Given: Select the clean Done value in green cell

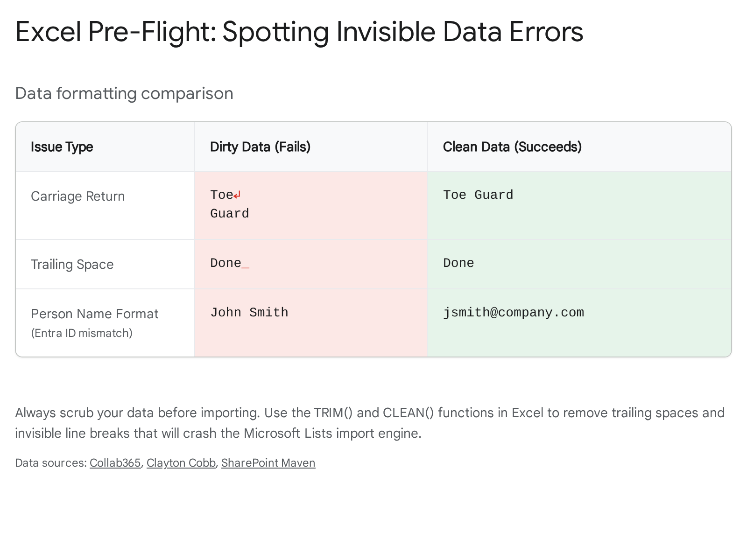Looking at the screenshot, I should point(458,263).
